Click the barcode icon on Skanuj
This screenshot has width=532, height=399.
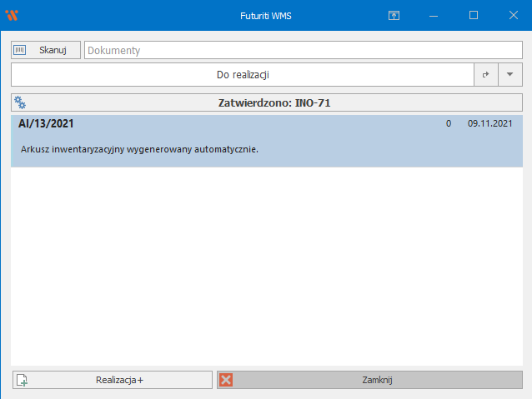point(20,50)
